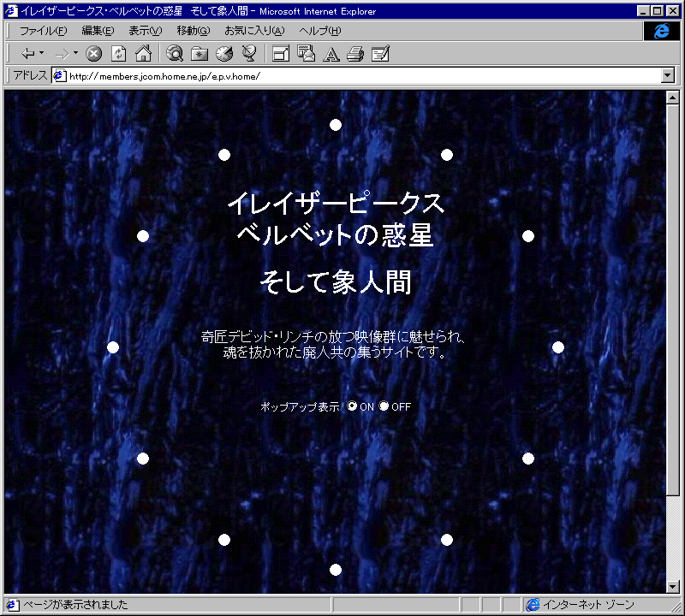
Task: Close the Internet Explorer window
Action: (x=673, y=11)
